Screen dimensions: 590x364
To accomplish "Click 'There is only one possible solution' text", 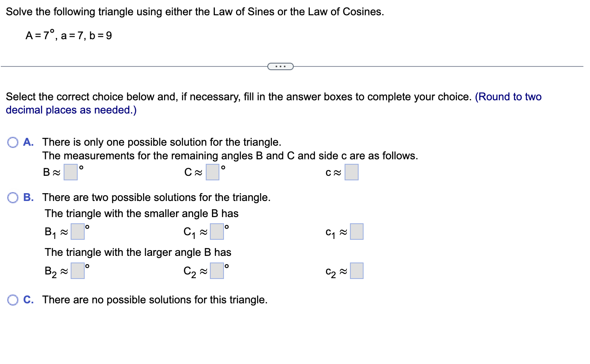I will pos(161,142).
